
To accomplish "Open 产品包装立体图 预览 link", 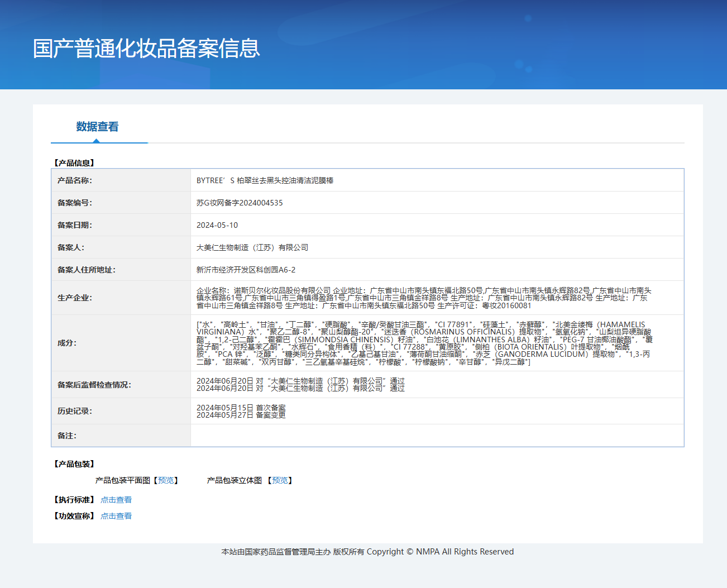I will coord(280,480).
